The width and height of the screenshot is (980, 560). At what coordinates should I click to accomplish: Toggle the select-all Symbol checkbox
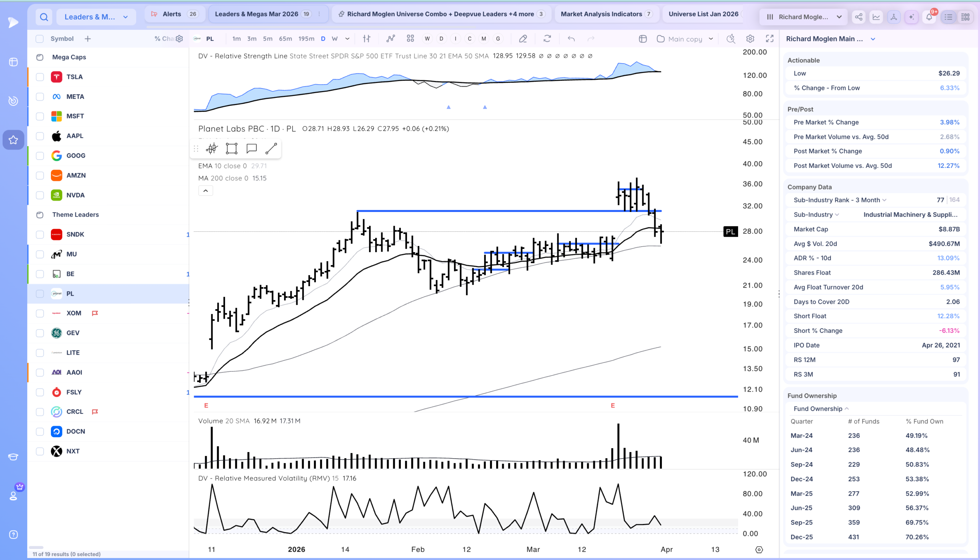pos(39,39)
